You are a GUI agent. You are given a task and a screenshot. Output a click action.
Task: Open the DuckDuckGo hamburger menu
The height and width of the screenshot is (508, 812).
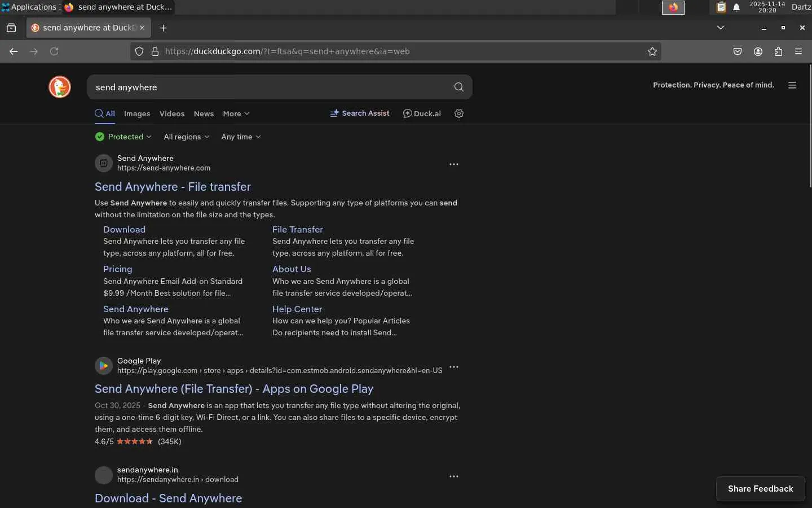point(792,85)
